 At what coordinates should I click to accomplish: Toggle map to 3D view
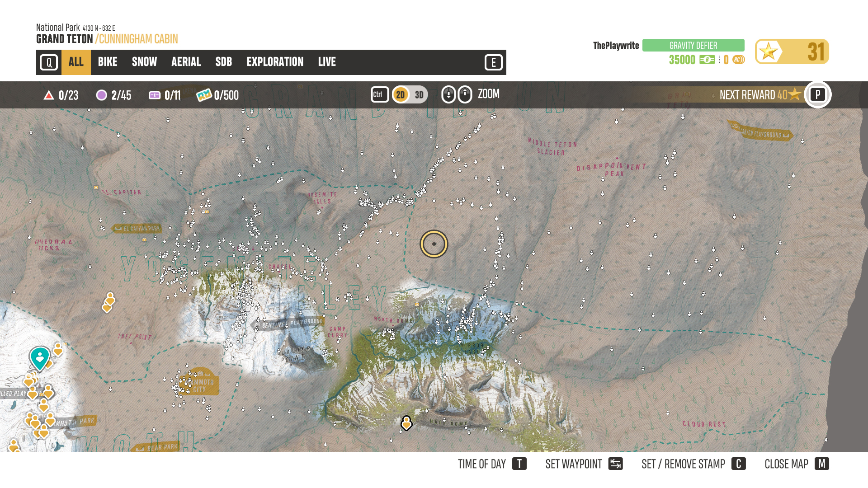click(x=419, y=95)
